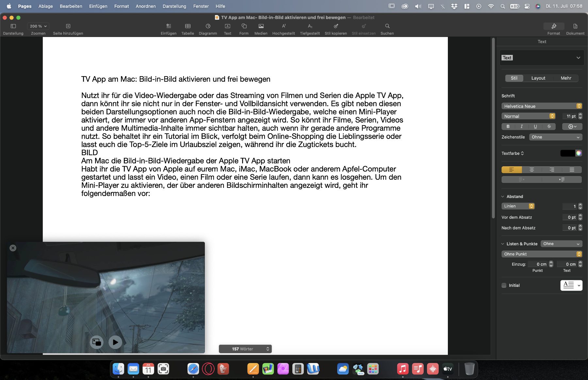The width and height of the screenshot is (588, 380).
Task: Open the Medien insert menu
Action: pyautogui.click(x=261, y=26)
